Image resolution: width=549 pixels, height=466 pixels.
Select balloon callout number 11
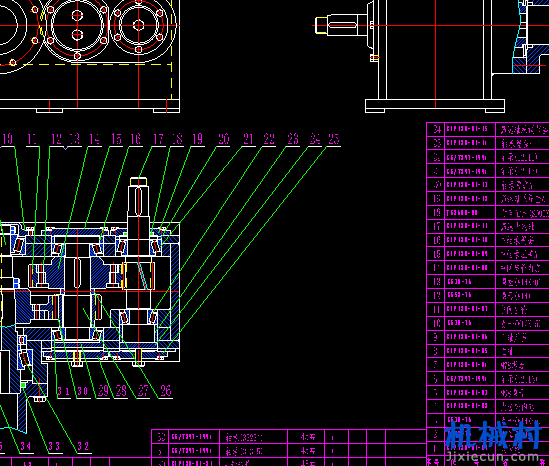tap(32, 139)
